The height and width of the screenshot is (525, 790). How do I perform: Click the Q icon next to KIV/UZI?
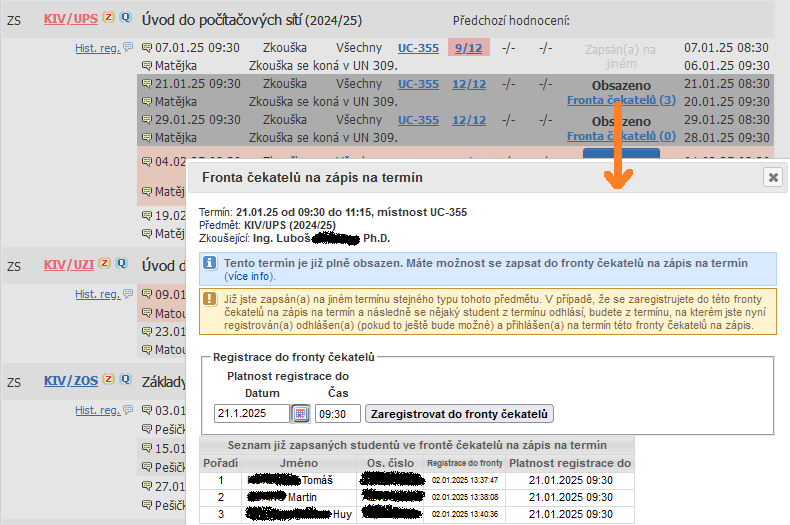point(121,263)
